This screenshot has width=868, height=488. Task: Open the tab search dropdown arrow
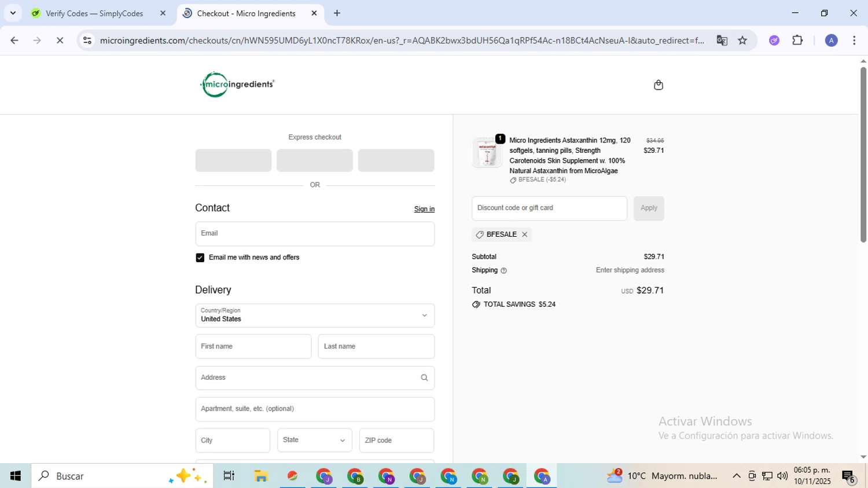click(x=13, y=13)
